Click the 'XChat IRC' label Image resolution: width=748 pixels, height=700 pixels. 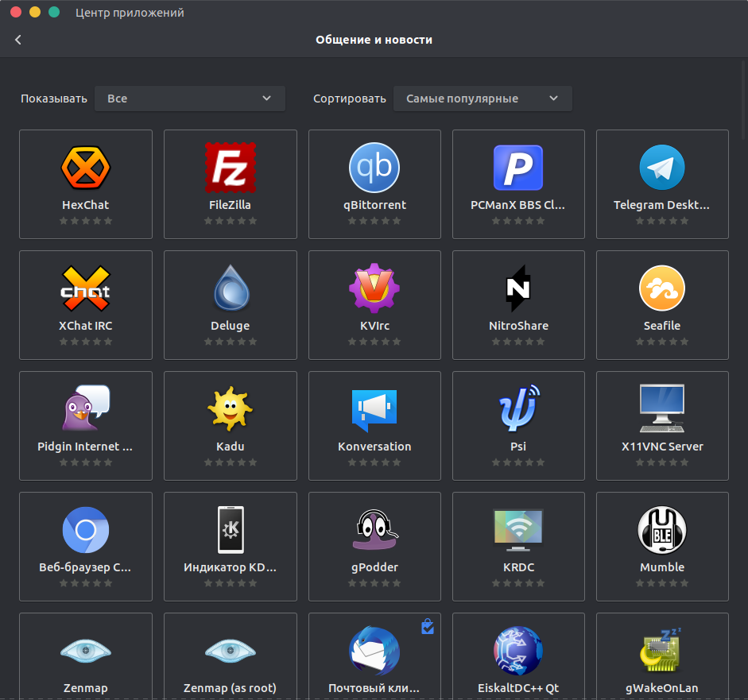[x=86, y=326]
